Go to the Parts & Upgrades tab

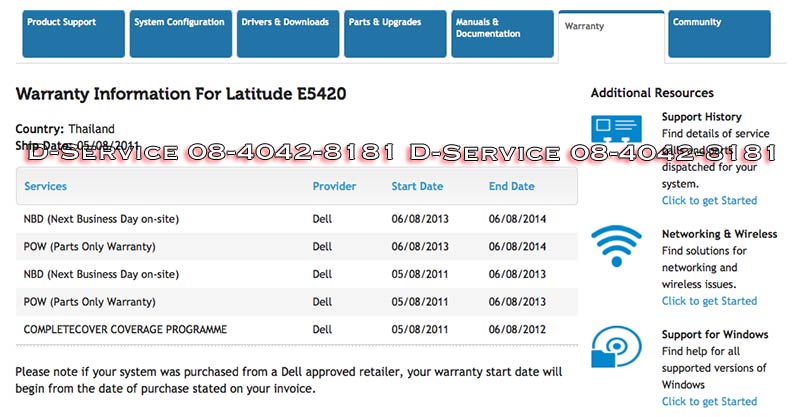[395, 34]
